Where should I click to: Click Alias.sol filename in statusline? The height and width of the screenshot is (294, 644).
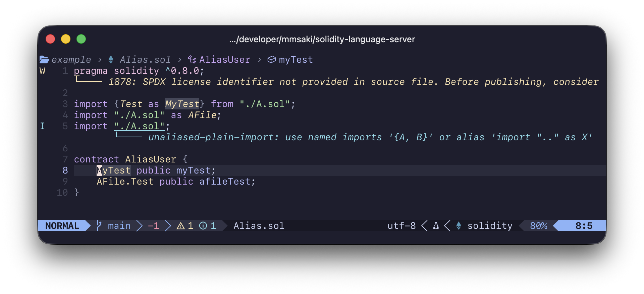pos(259,226)
